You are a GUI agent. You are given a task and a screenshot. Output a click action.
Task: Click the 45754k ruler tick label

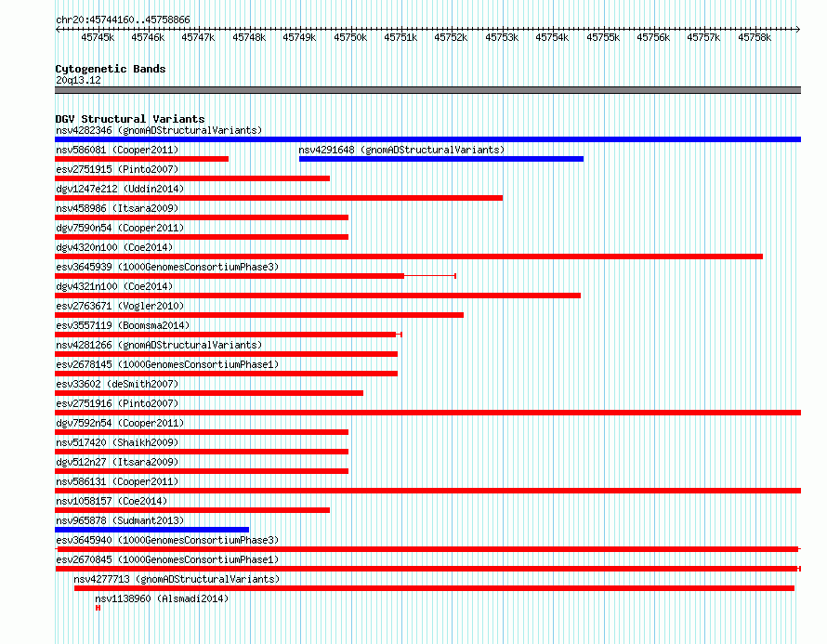pos(552,37)
